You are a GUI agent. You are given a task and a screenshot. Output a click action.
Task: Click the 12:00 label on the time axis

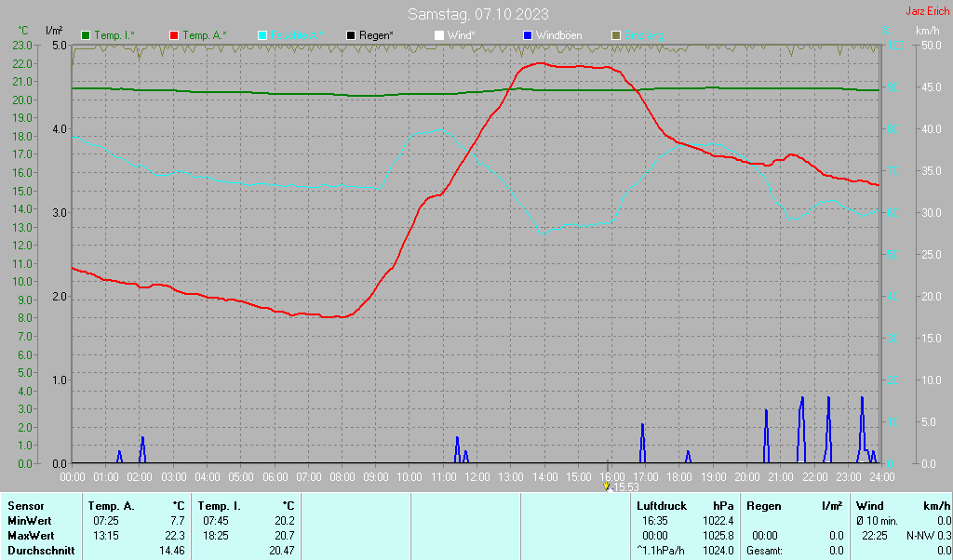(x=477, y=477)
